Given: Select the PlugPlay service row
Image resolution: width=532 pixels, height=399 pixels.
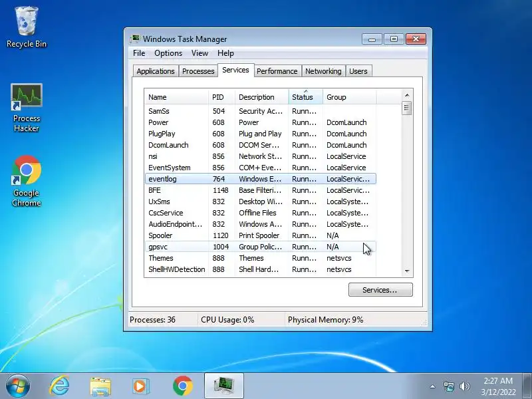Looking at the screenshot, I should [x=261, y=134].
